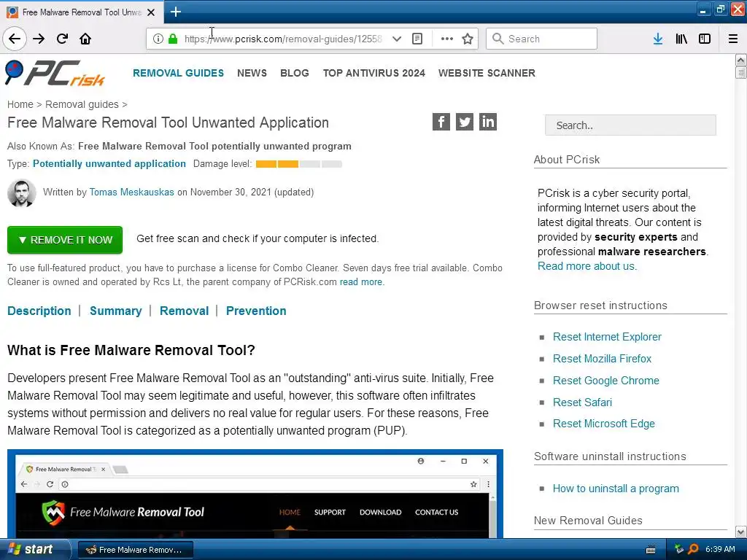Jump to Prevention section link
Viewport: 747px width, 560px height.
pos(256,311)
